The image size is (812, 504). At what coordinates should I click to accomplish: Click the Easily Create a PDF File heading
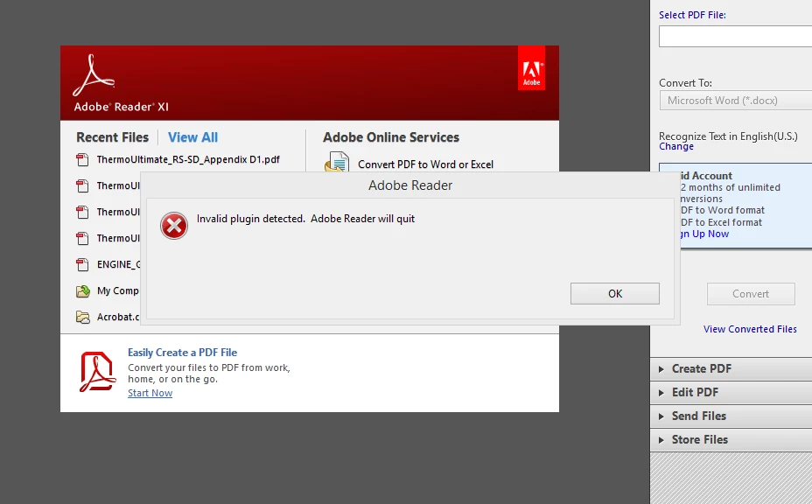[x=182, y=353]
